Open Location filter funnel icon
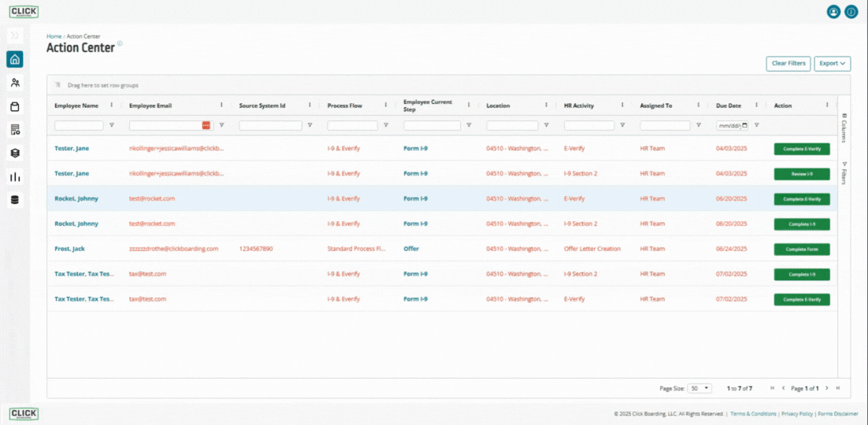 coord(547,125)
